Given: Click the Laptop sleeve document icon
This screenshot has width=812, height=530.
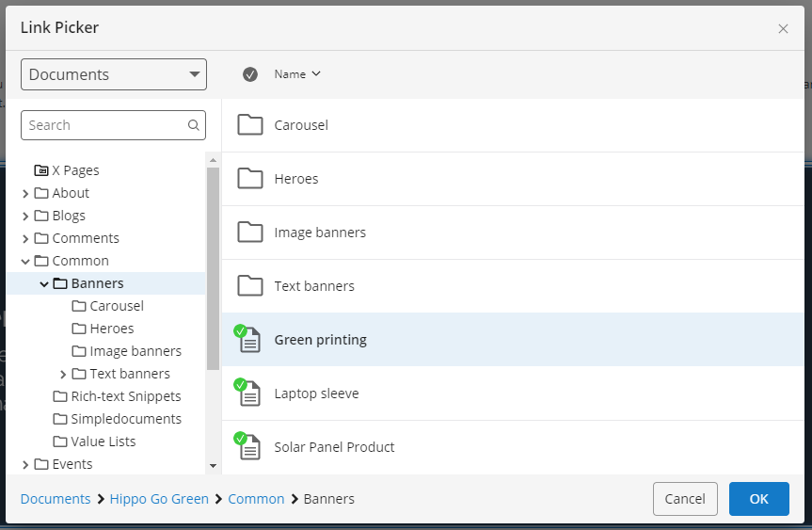Looking at the screenshot, I should 248,393.
